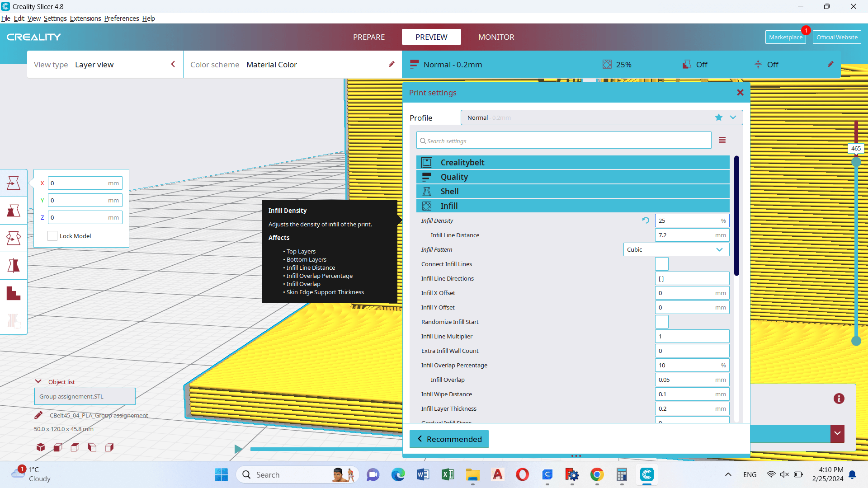Expand the Crealitybelt settings category
The image size is (868, 488).
click(x=573, y=162)
